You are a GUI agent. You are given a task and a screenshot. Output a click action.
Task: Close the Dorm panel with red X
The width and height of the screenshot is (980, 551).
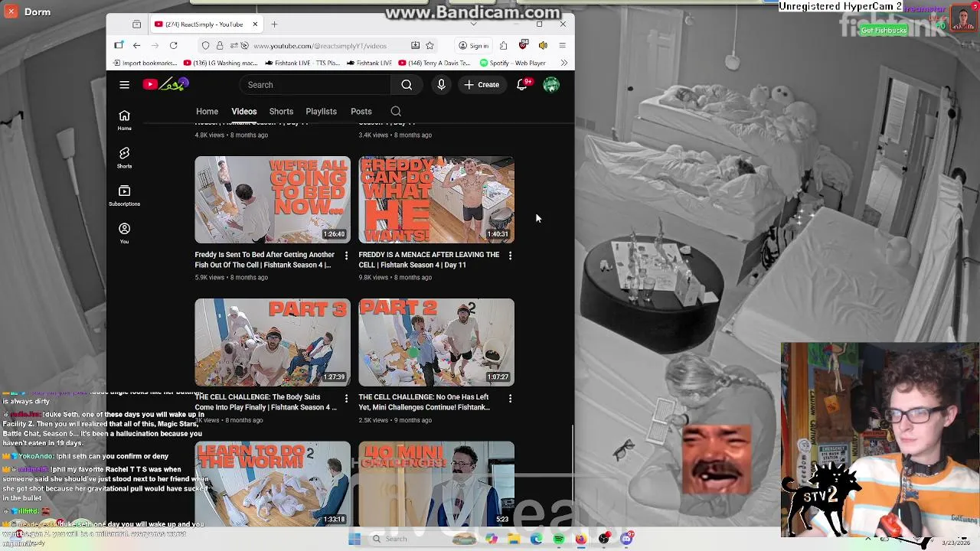pyautogui.click(x=11, y=11)
